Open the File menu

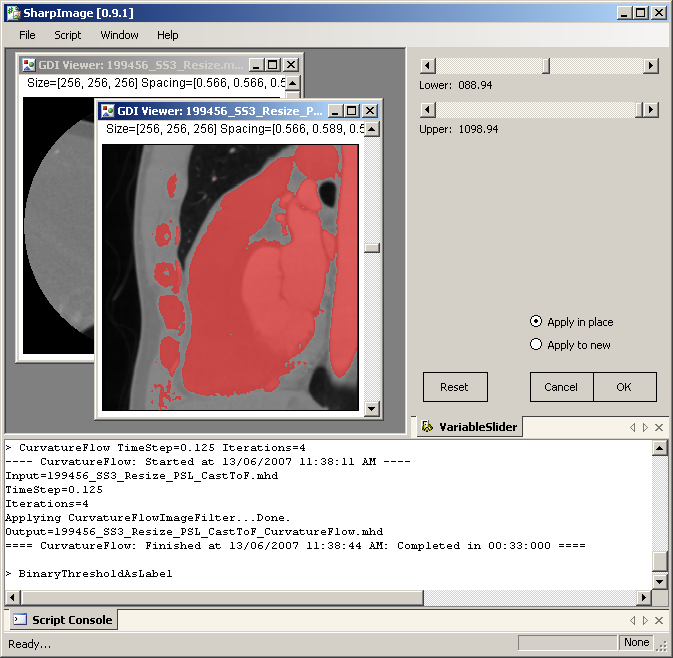click(x=27, y=35)
